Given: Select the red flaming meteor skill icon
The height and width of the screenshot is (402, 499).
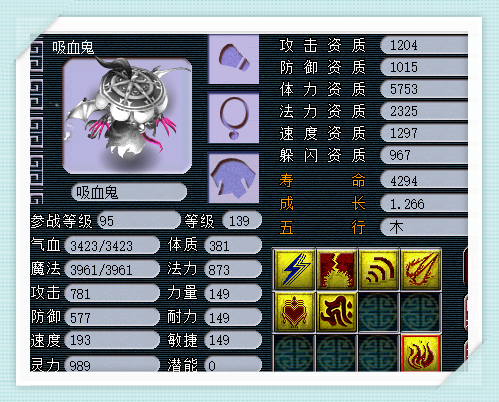Looking at the screenshot, I should [421, 270].
